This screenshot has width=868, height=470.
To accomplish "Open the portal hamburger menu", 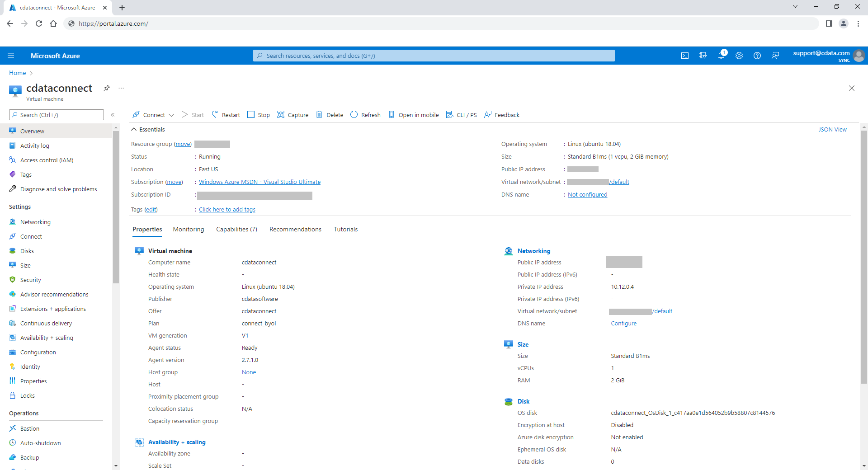I will pos(11,56).
